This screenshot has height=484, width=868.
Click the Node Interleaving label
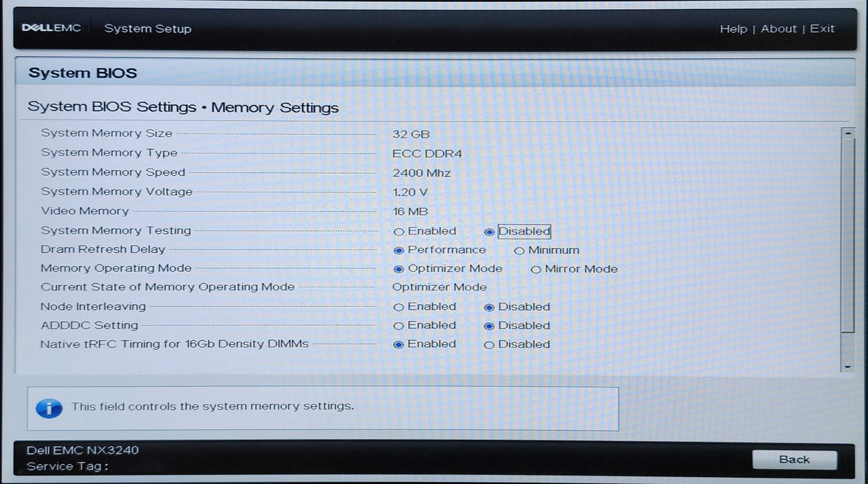pos(93,306)
